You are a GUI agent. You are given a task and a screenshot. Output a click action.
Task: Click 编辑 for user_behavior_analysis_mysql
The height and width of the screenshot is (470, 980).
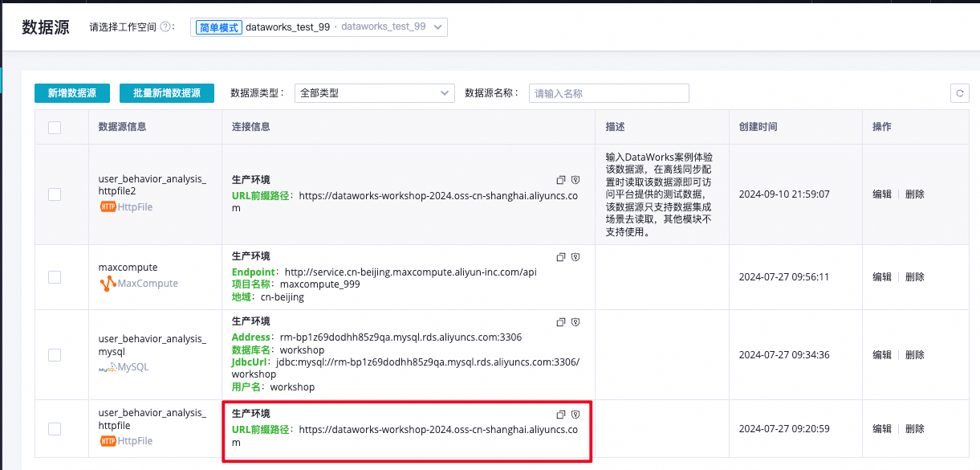click(x=882, y=355)
